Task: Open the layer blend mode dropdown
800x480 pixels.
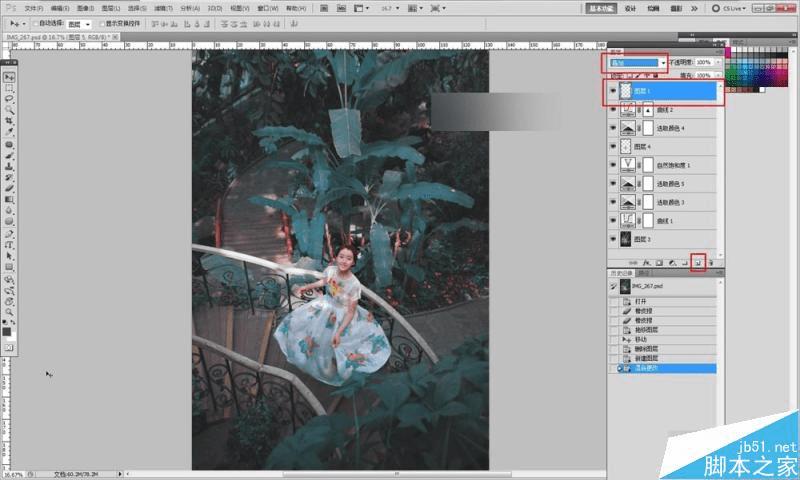Action: pos(634,62)
